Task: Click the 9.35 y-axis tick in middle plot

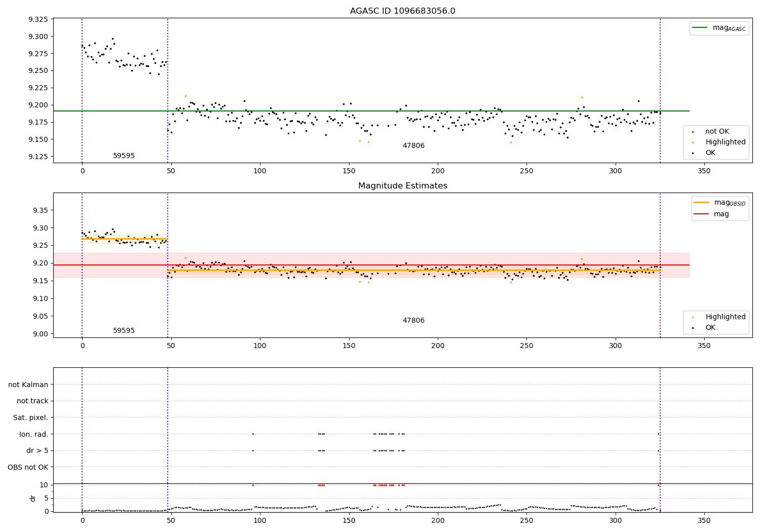Action: click(x=41, y=210)
